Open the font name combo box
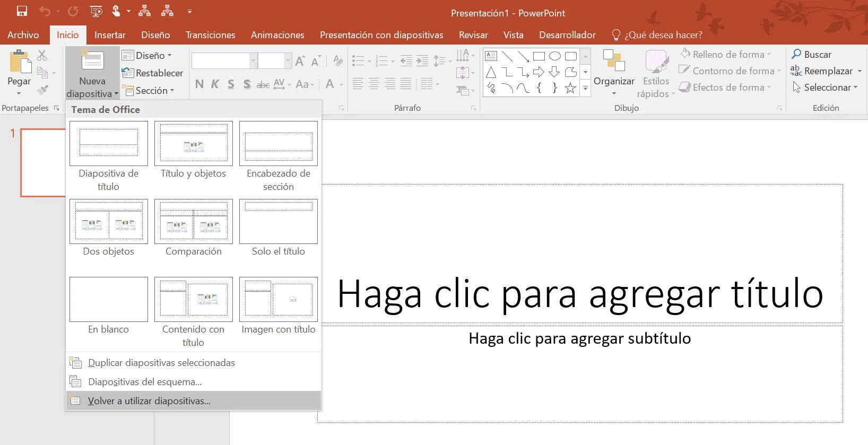This screenshot has height=445, width=868. point(224,60)
